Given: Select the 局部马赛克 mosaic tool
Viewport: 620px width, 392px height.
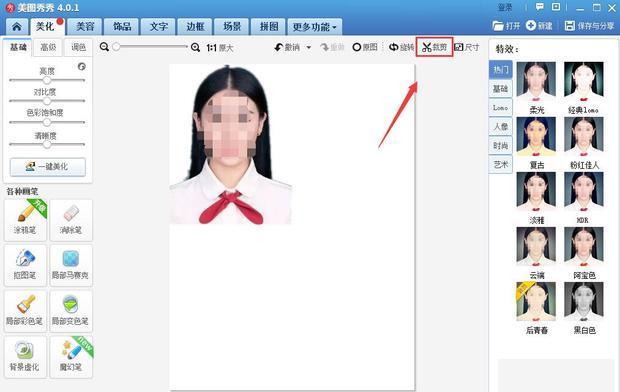Looking at the screenshot, I should click(71, 265).
